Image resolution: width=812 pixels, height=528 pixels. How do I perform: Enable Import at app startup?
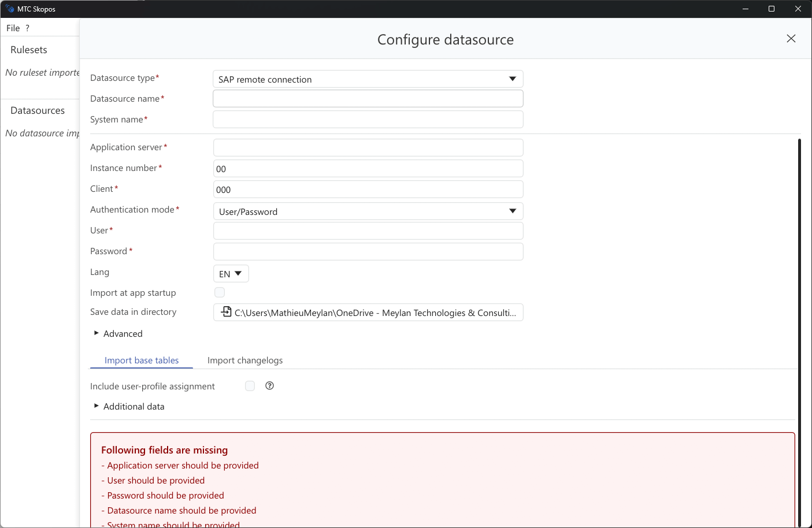pos(220,292)
